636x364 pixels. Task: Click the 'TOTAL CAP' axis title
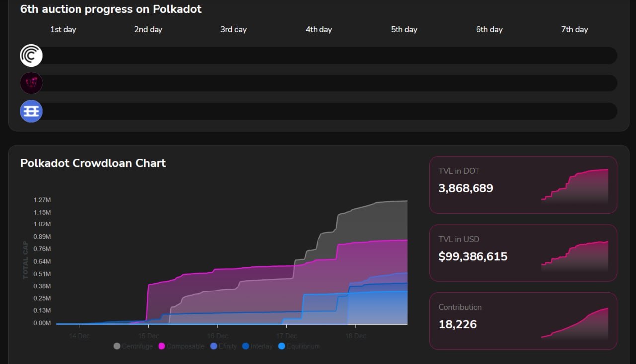coord(25,260)
